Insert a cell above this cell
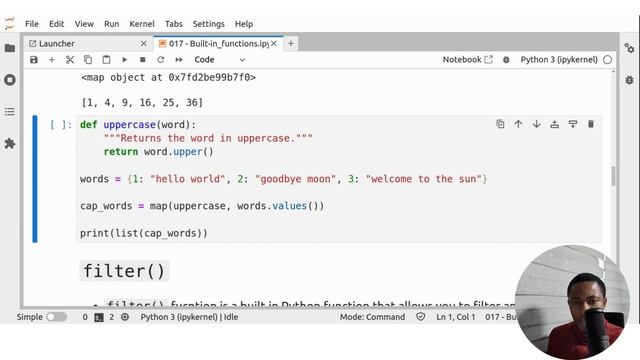 coord(554,124)
